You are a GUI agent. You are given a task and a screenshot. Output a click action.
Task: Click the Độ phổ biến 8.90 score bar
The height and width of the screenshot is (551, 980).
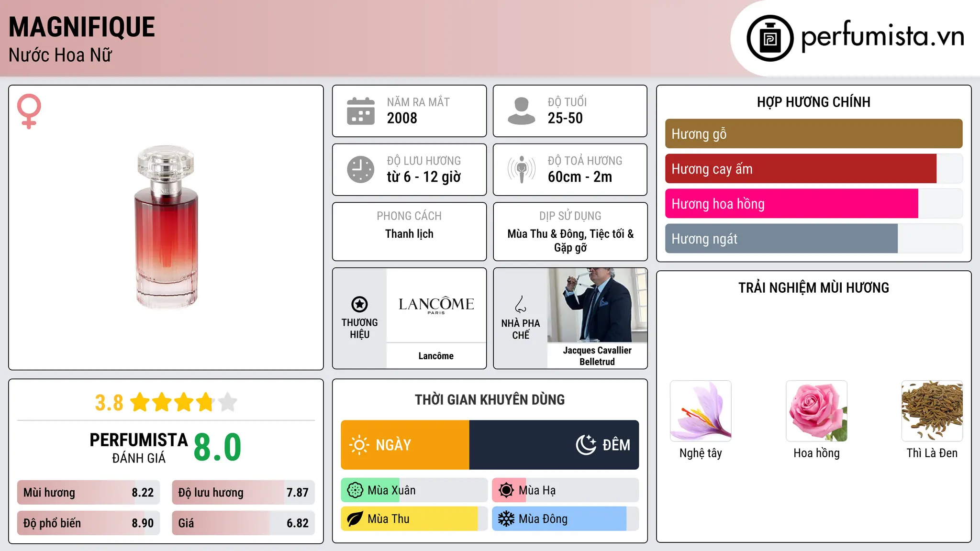(x=89, y=523)
